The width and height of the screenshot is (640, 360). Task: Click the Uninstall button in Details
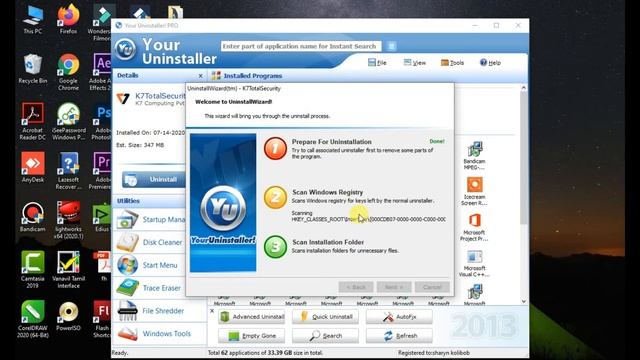click(x=154, y=179)
